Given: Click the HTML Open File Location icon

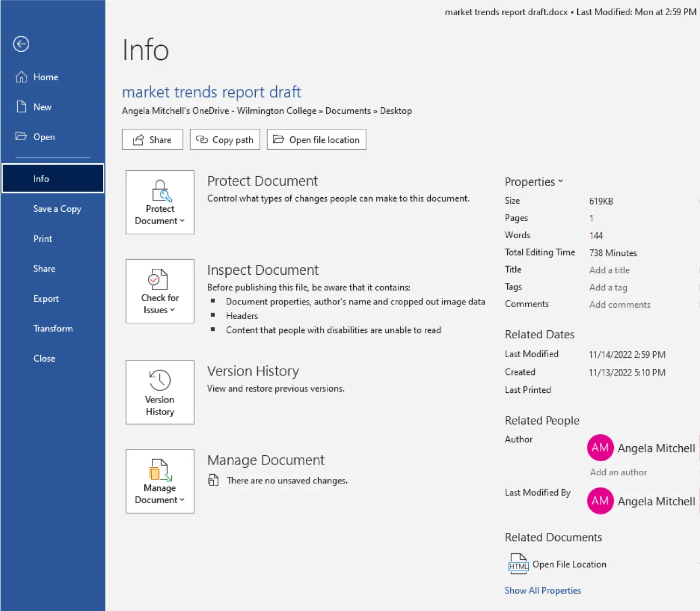Looking at the screenshot, I should pyautogui.click(x=517, y=564).
